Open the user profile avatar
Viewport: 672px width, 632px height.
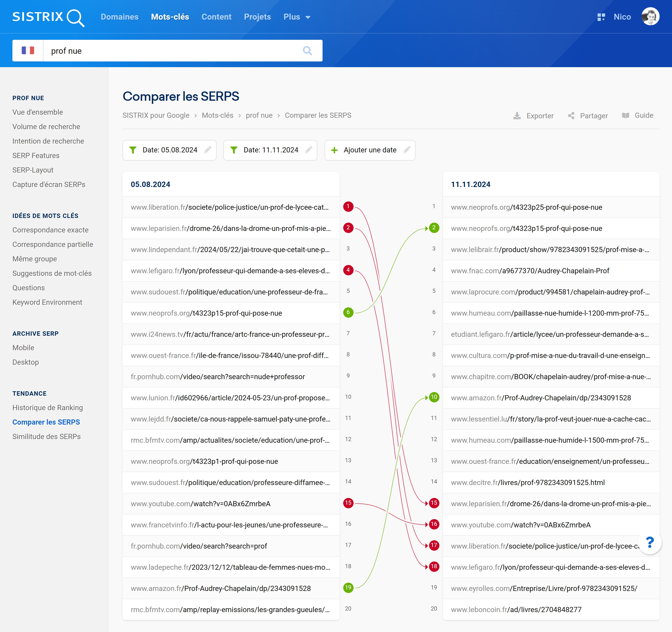[x=650, y=16]
